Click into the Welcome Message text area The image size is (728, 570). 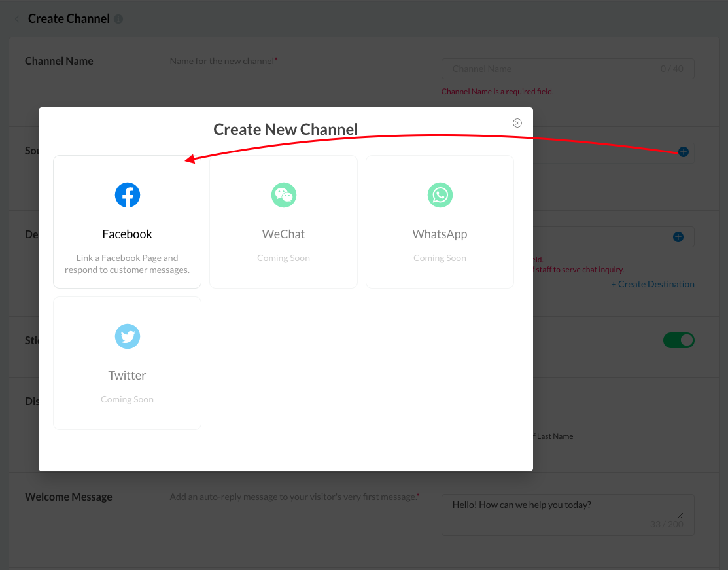568,515
